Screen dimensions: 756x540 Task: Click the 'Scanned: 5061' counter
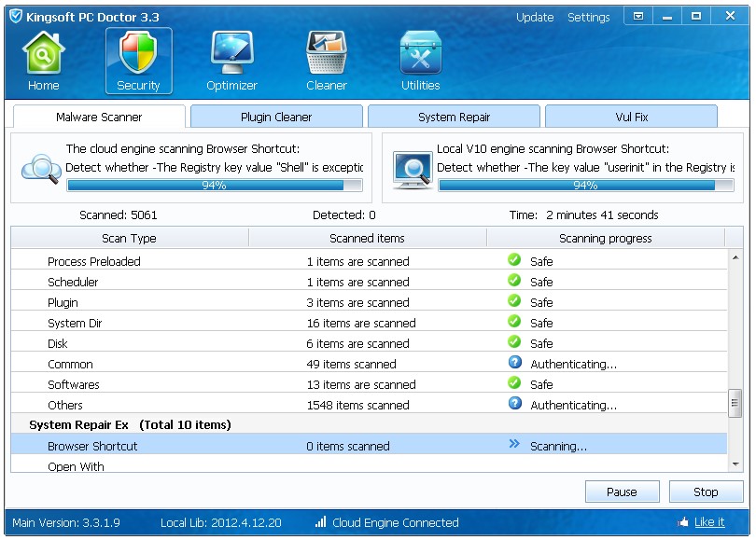pyautogui.click(x=119, y=215)
